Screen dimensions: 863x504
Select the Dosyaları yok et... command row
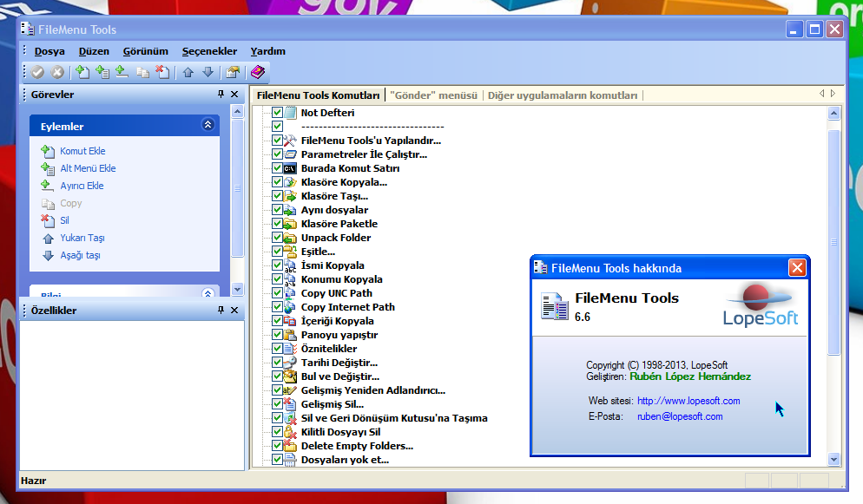(345, 460)
